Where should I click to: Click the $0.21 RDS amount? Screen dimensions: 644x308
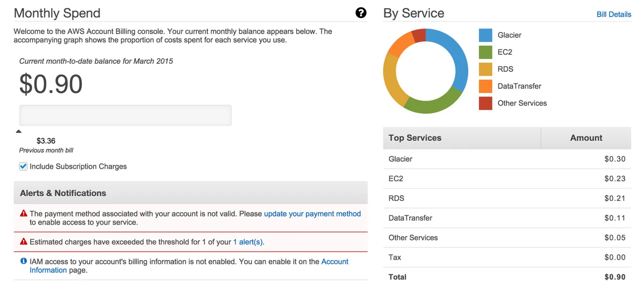point(615,198)
